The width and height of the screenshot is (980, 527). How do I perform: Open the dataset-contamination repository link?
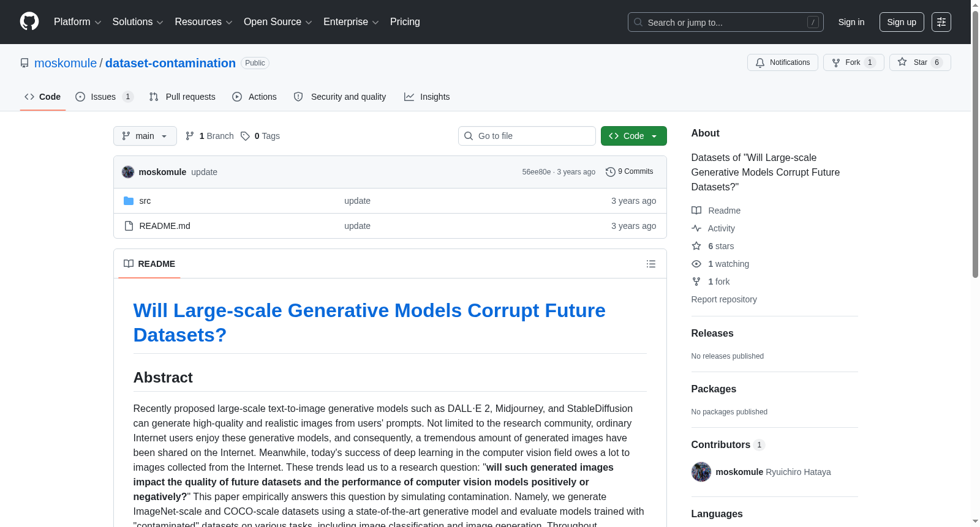tap(170, 63)
